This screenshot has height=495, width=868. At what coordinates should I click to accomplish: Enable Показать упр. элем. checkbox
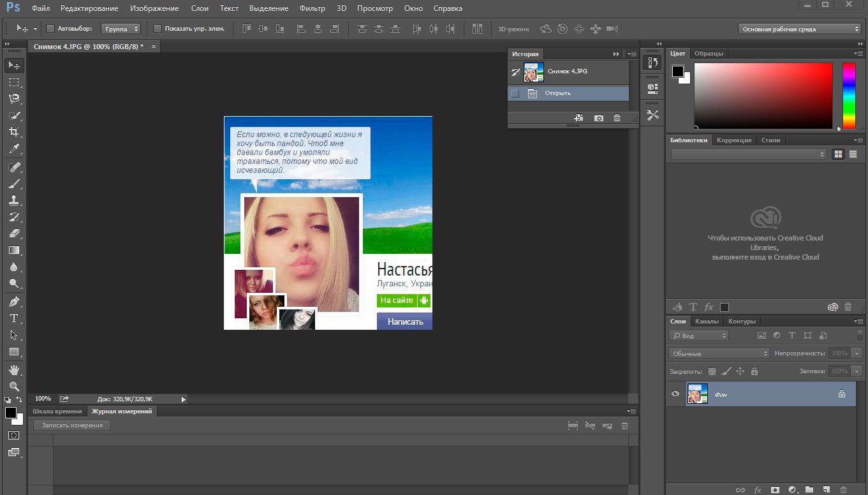(x=158, y=29)
